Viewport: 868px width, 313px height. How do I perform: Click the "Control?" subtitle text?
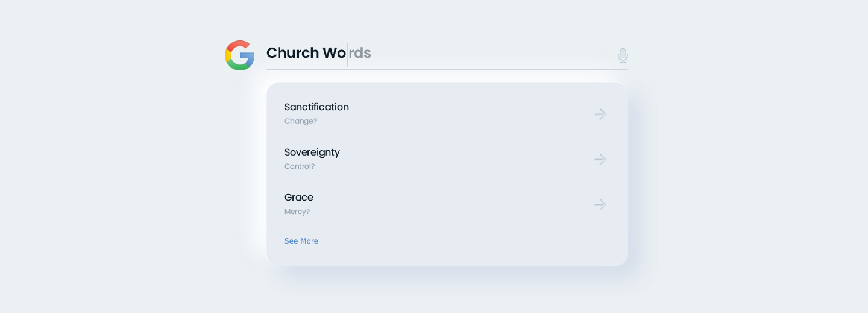[299, 166]
